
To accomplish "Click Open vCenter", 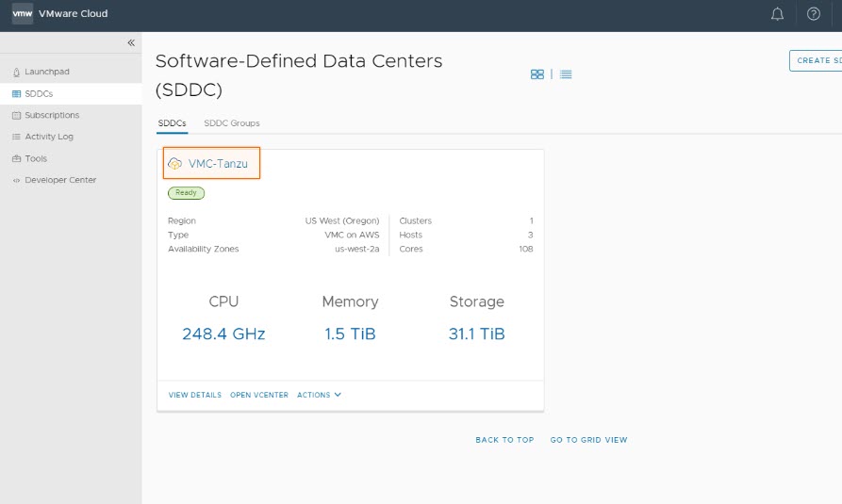I will click(259, 395).
